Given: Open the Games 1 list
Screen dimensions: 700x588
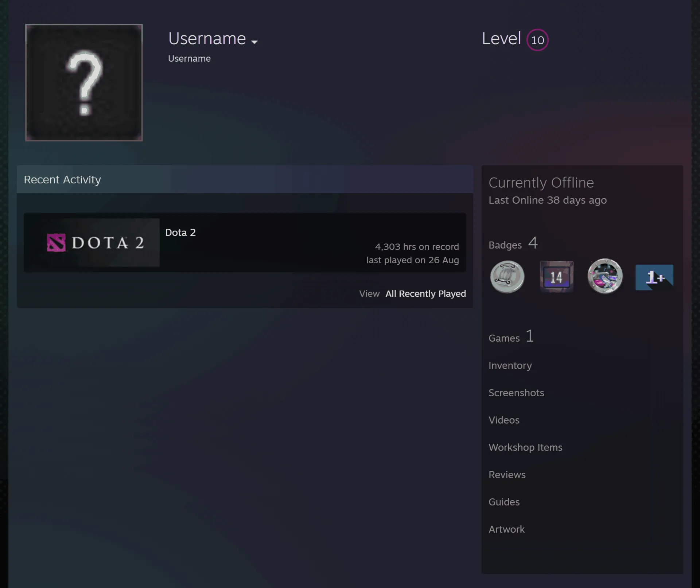Looking at the screenshot, I should 511,336.
